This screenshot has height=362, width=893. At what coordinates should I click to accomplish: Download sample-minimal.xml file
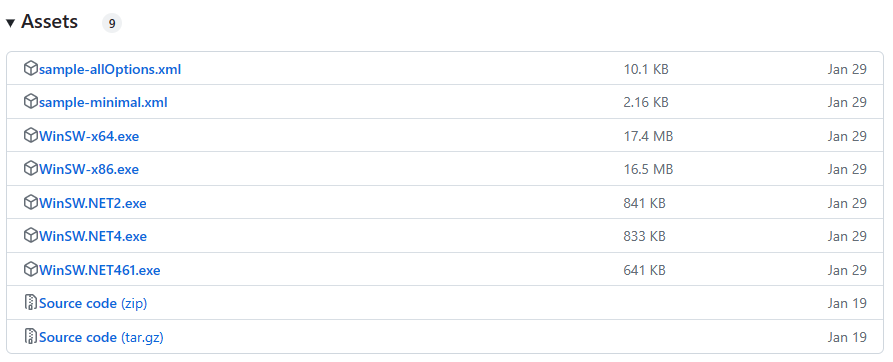103,103
